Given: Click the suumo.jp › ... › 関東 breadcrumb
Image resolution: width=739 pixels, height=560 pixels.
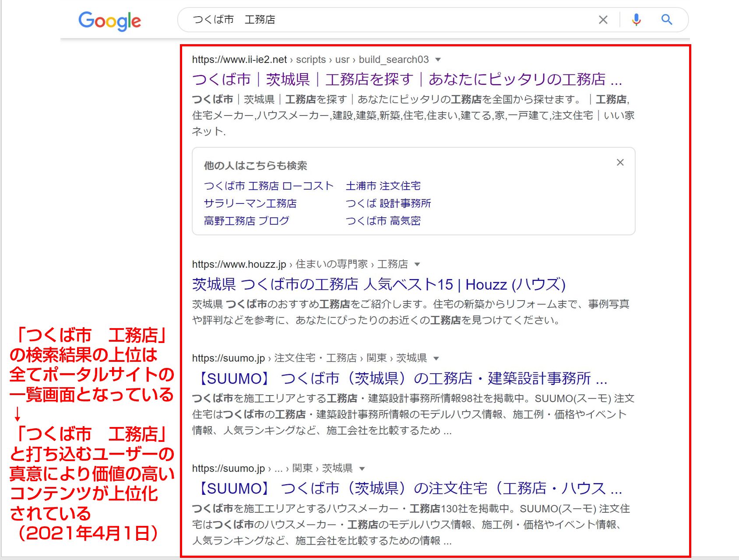Looking at the screenshot, I should click(x=272, y=469).
